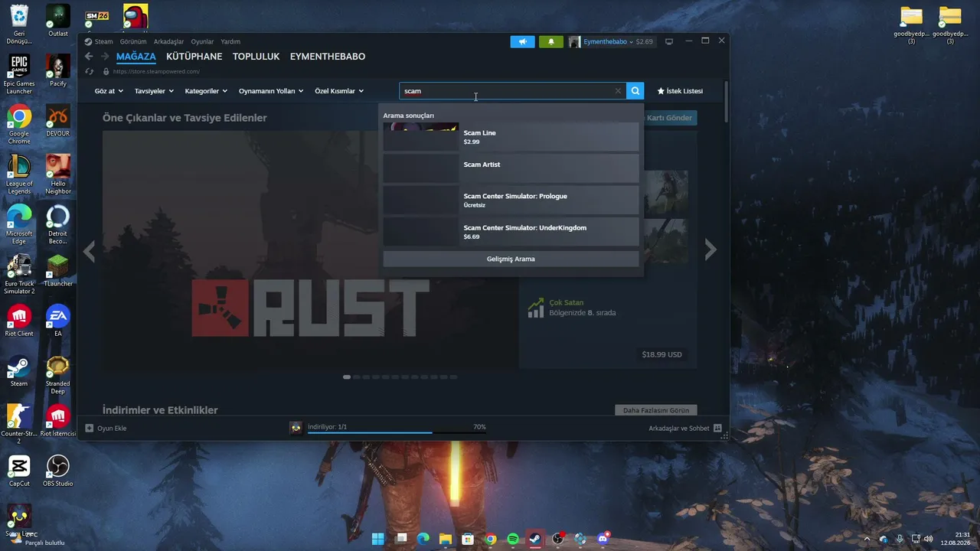Reload the store page with refresh icon
The image size is (980, 551).
pos(89,71)
